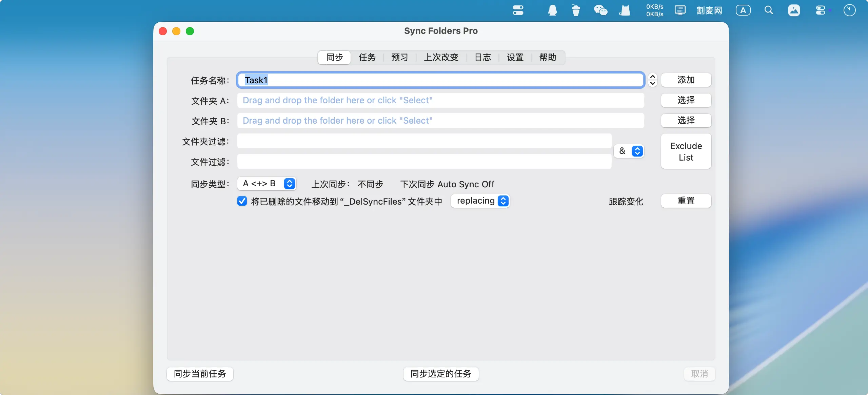Screen dimensions: 868x395
Task: Open the & filter operator dropdown
Action: pos(629,151)
